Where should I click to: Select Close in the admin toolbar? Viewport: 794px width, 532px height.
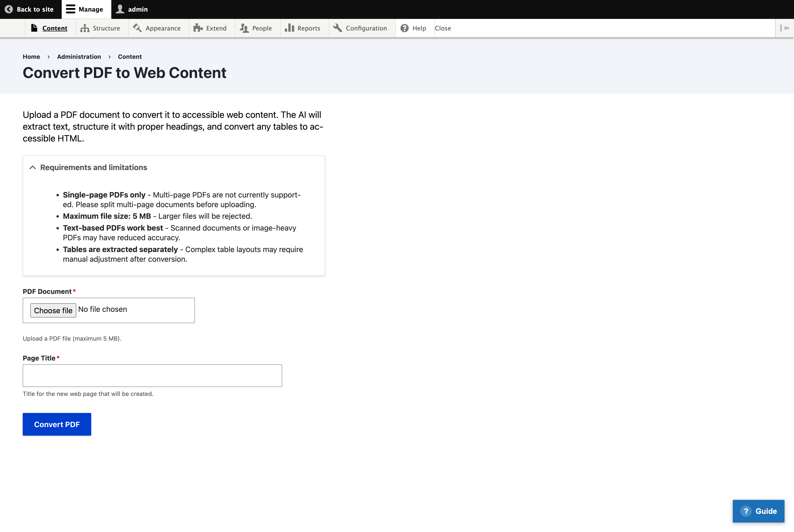tap(443, 28)
